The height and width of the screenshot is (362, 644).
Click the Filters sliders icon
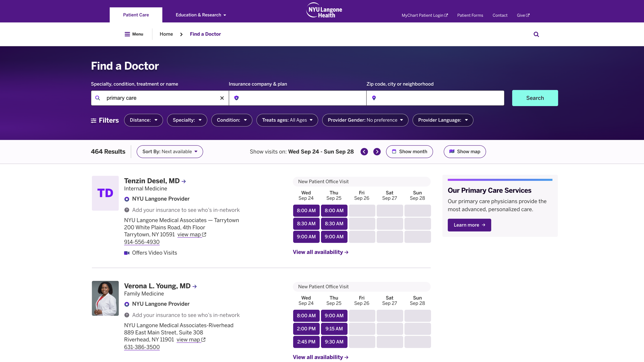[x=94, y=120]
